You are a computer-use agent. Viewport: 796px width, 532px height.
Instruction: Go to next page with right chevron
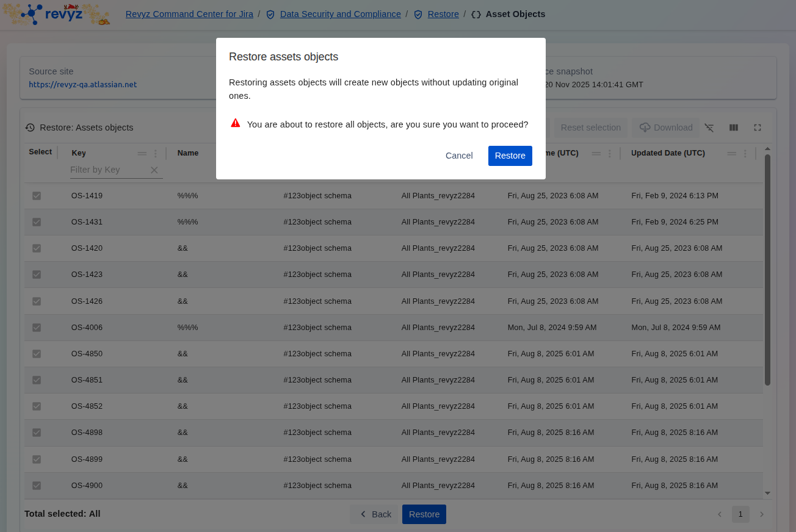(x=762, y=514)
